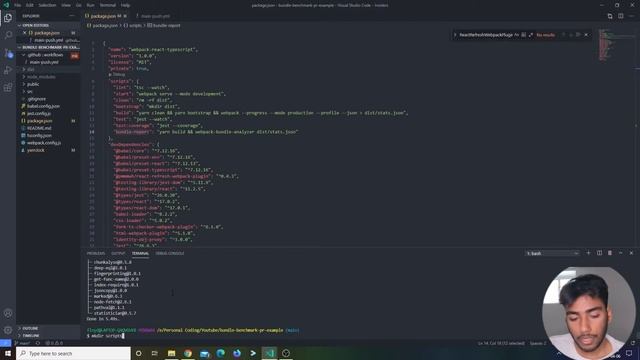Viewport: 640px width, 360px height.
Task: Select main-push.yml in Open Editors list
Action: pos(49,40)
